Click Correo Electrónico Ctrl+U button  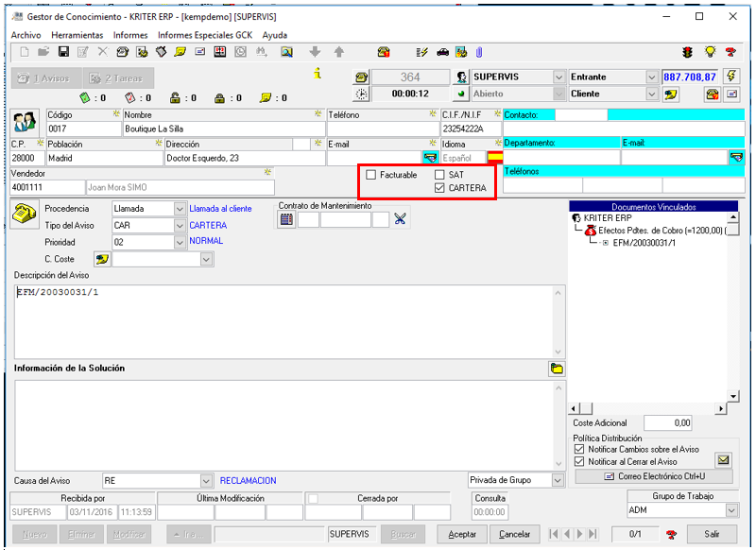[654, 476]
